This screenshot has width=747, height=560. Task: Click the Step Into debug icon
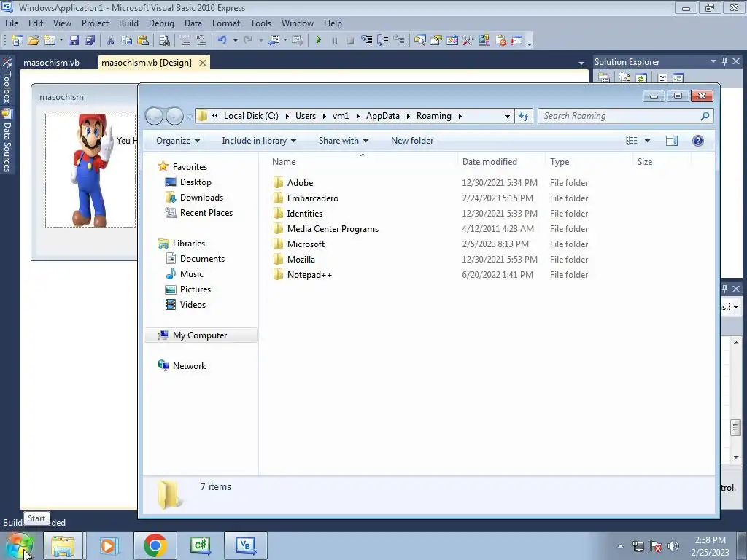pos(366,41)
